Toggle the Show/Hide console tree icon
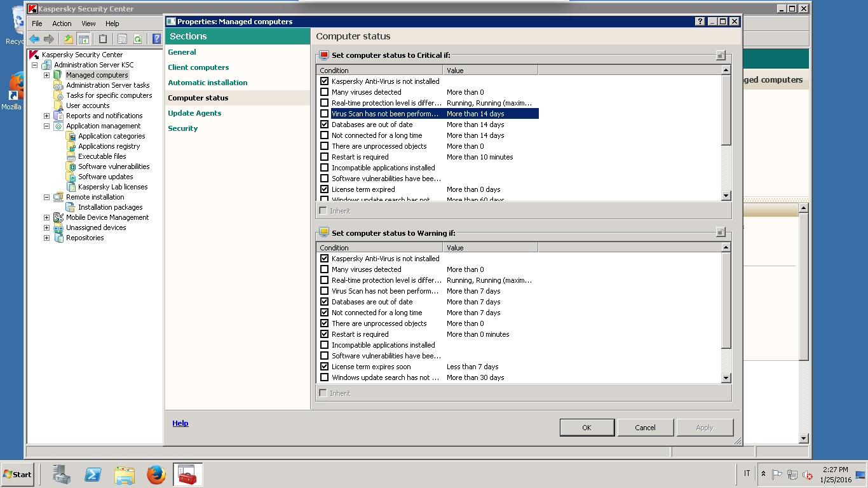 (x=83, y=39)
